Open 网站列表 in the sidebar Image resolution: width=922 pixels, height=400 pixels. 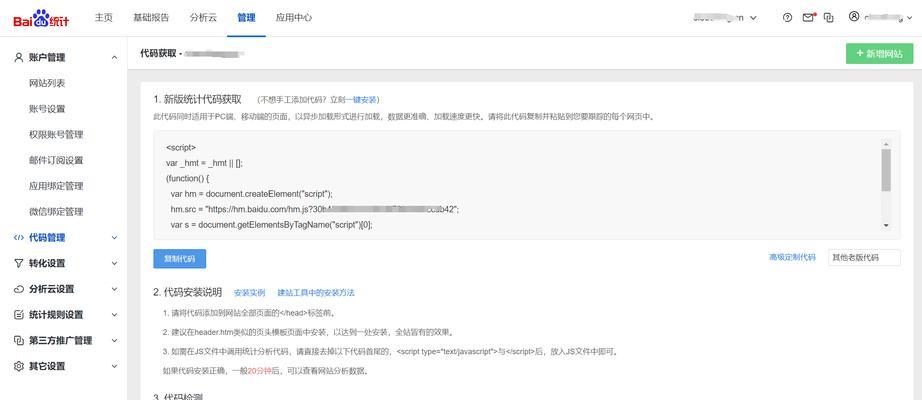[47, 84]
